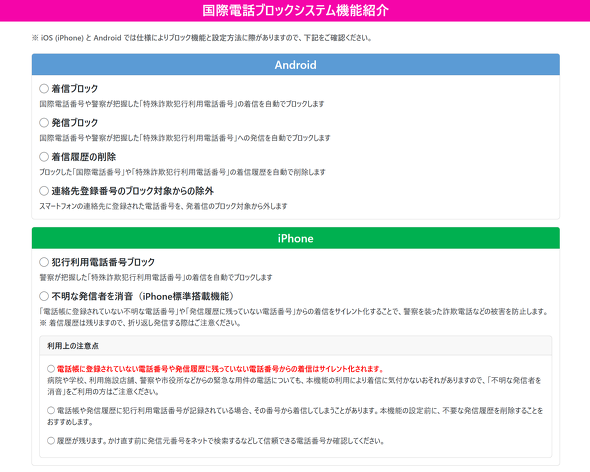This screenshot has height=472, width=590.
Task: Select the 犯行利用電話番号ブロック circle under iPhone
Action: [x=44, y=262]
